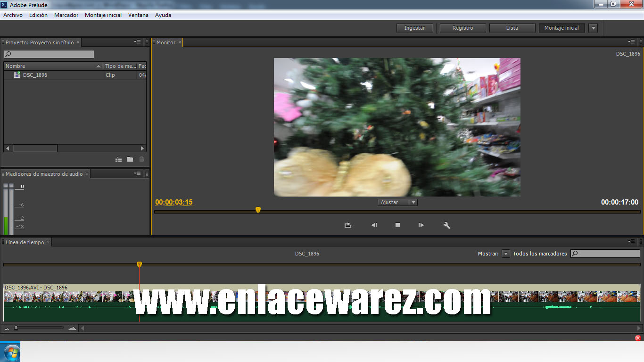This screenshot has height=362, width=644.
Task: Close the Medidores de maestro de audio tab
Action: point(87,174)
